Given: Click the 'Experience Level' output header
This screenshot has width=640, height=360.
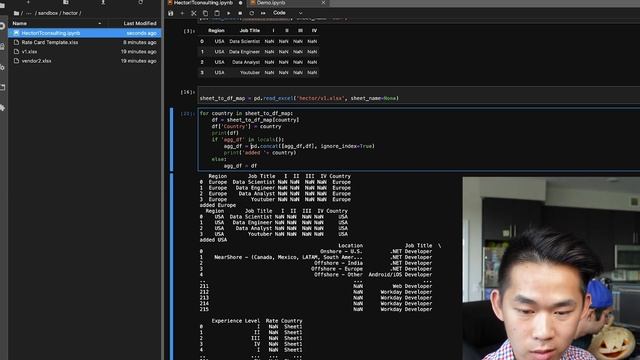Looking at the screenshot, I should tap(236, 321).
